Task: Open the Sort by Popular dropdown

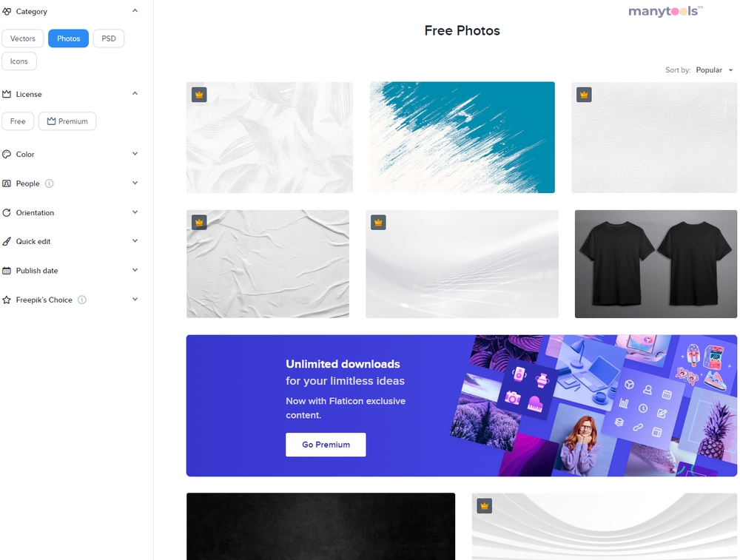Action: (714, 70)
